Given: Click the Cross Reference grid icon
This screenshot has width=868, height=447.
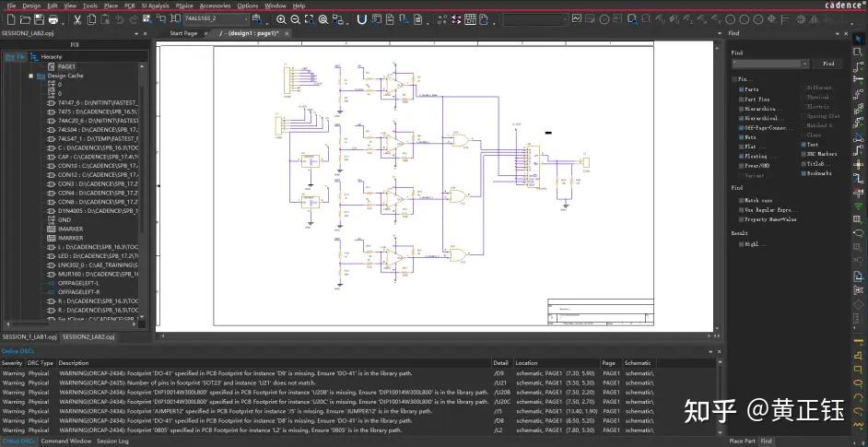Looking at the screenshot, I should (x=470, y=19).
